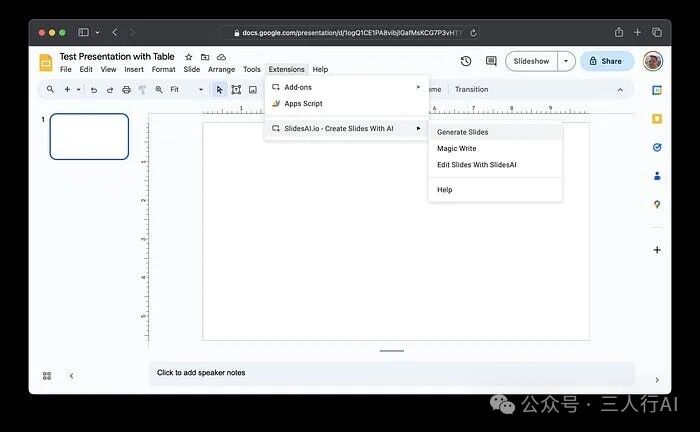Open the comments history icon
The width and height of the screenshot is (700, 432).
491,61
